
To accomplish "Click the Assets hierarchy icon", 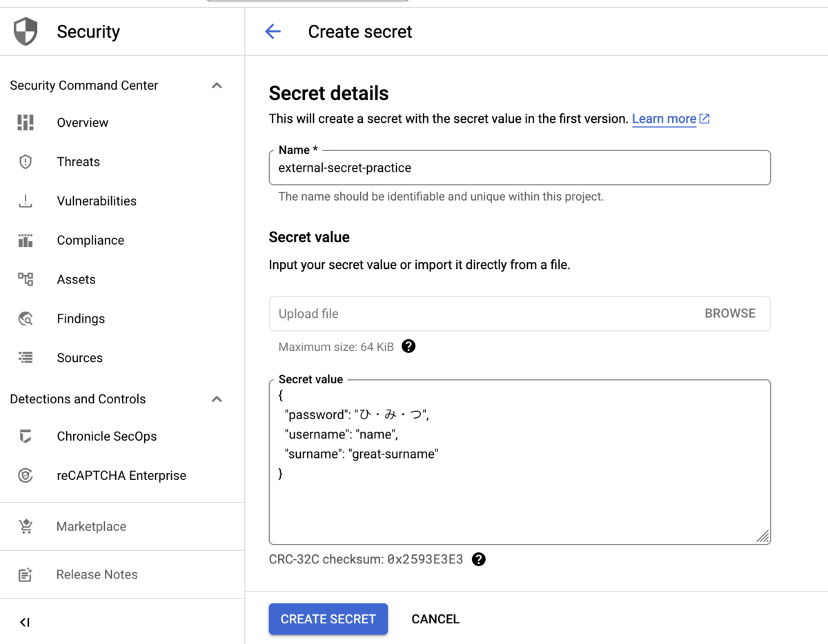I will coord(26,279).
